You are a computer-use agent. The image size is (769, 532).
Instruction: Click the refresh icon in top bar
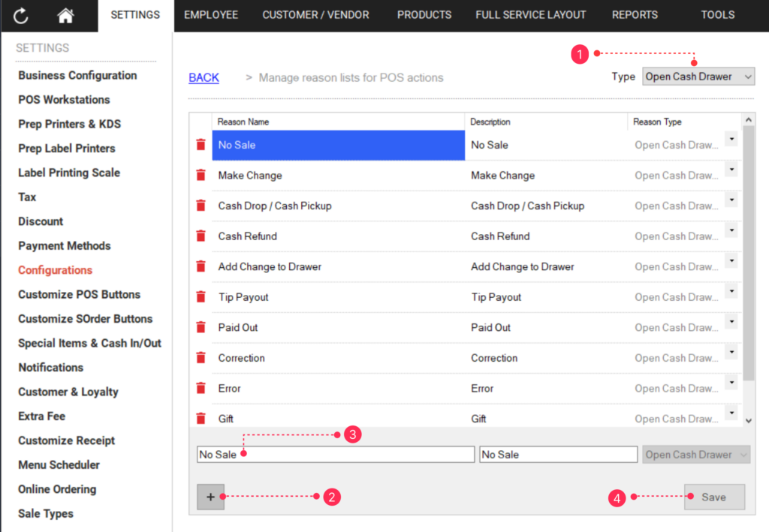click(20, 16)
